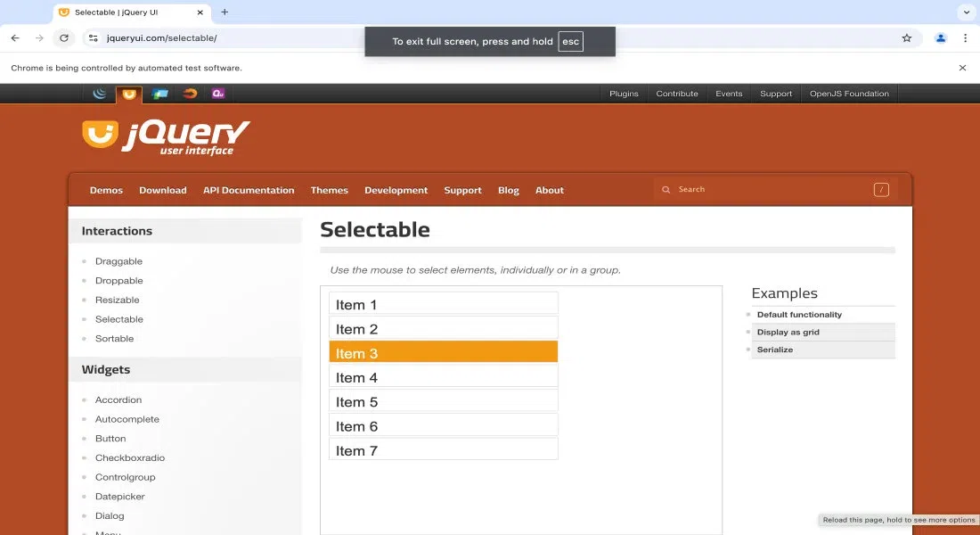Image resolution: width=980 pixels, height=535 pixels.
Task: Open the jQuery UI project icon
Action: click(x=129, y=95)
